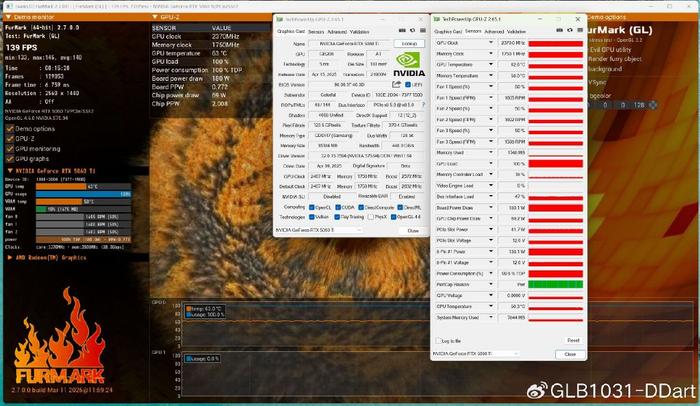Image resolution: width=700 pixels, height=406 pixels.
Task: Click the screenshot camera icon in GPU-Z Sensors window
Action: (559, 30)
